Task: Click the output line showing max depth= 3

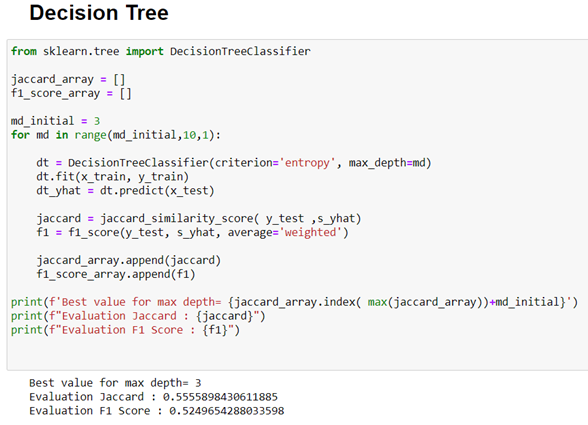Action: [115, 383]
